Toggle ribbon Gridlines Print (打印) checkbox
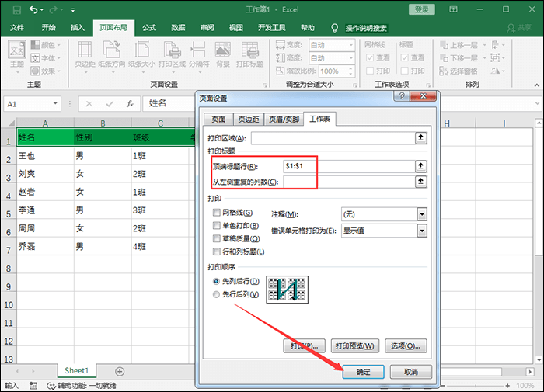 pyautogui.click(x=370, y=71)
